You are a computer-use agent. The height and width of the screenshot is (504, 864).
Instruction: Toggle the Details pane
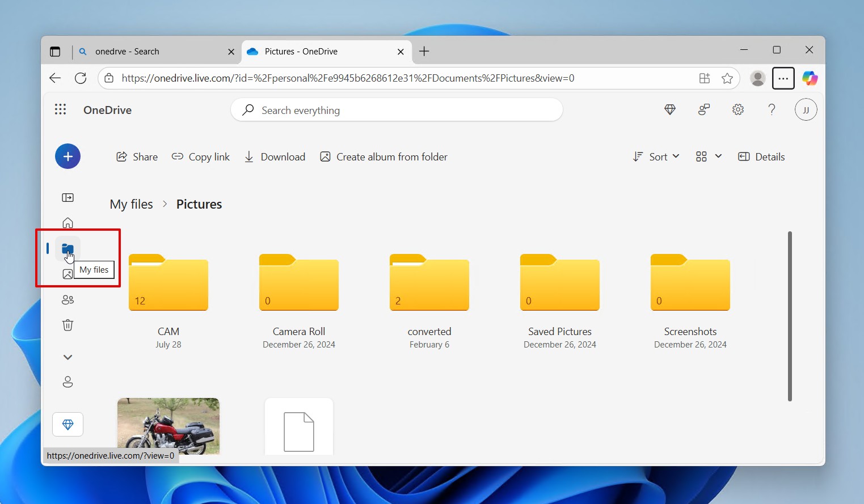point(761,156)
